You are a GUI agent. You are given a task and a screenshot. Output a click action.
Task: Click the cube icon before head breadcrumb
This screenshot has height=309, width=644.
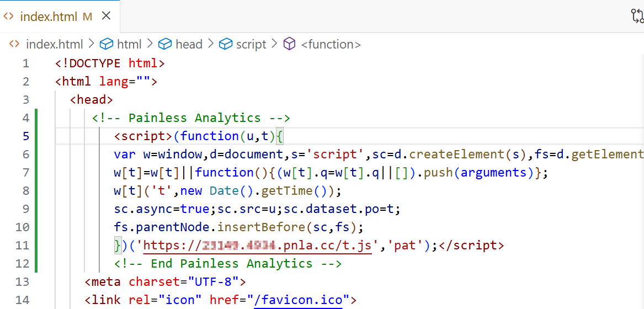tap(165, 44)
